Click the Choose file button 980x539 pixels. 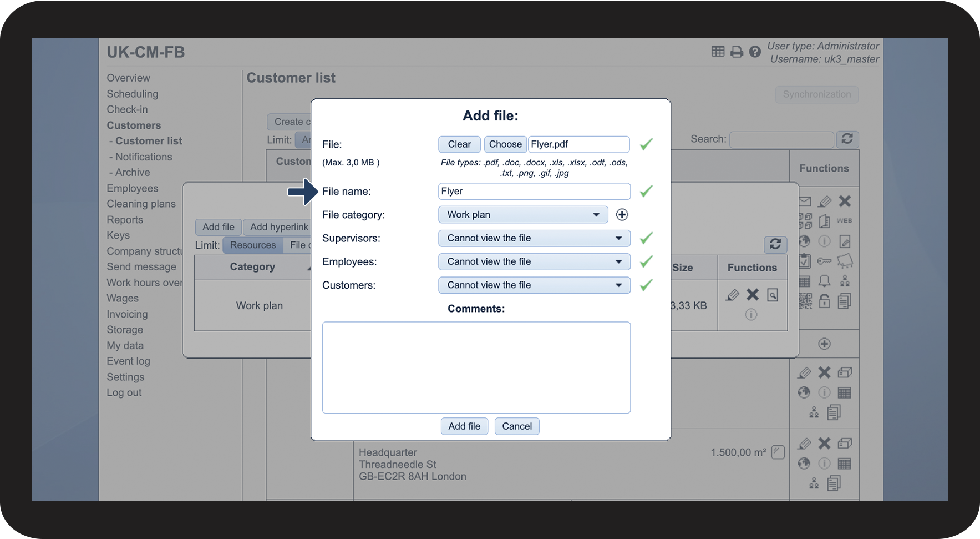pos(505,144)
